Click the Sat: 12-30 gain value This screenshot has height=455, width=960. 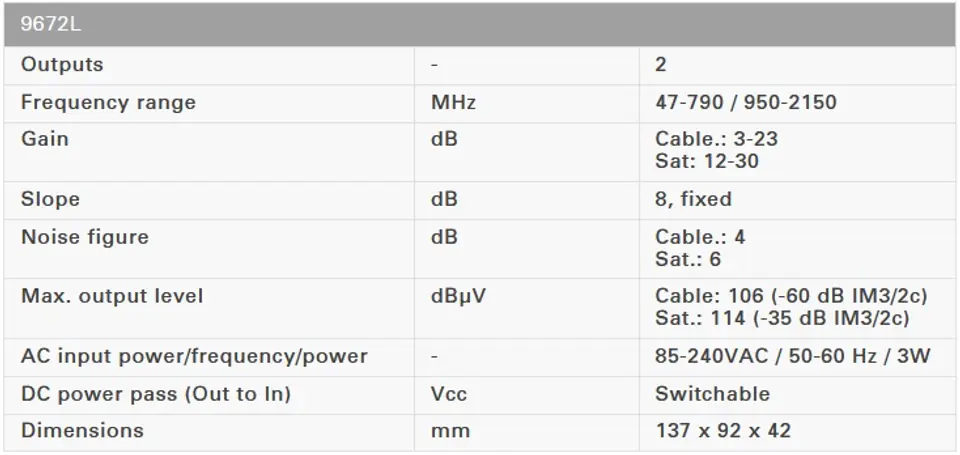point(707,161)
